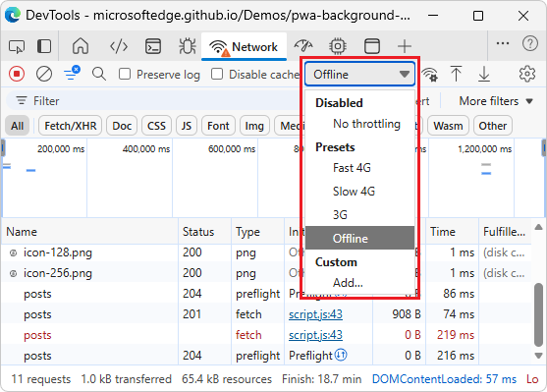Viewport: 547px width, 392px height.
Task: Select the Fast 4G preset
Action: (x=359, y=168)
